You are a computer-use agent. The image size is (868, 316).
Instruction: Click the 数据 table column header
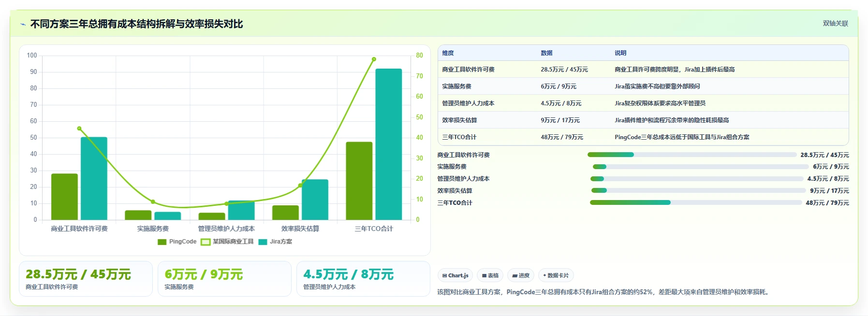(546, 53)
